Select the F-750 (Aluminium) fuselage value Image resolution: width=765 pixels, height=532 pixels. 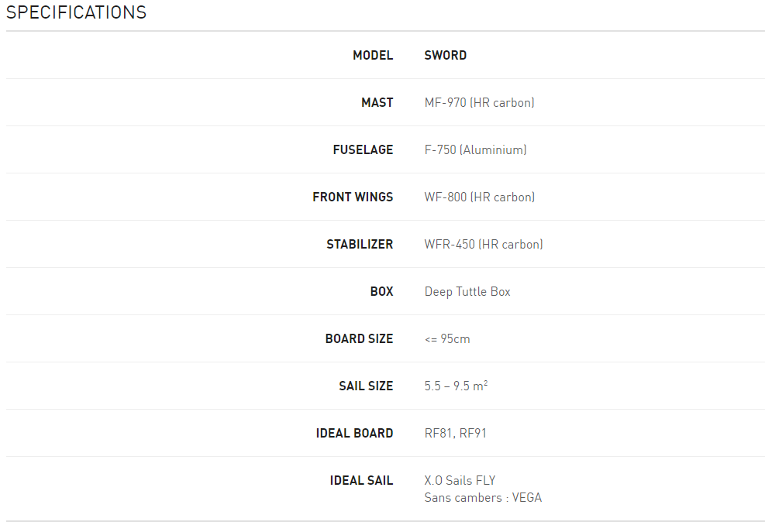coord(475,150)
